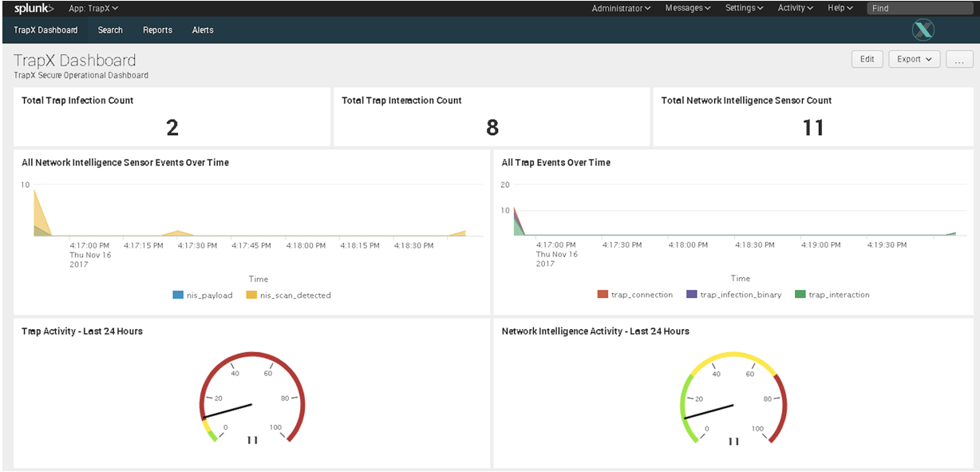Go to the Search tab
980x472 pixels.
pos(110,30)
